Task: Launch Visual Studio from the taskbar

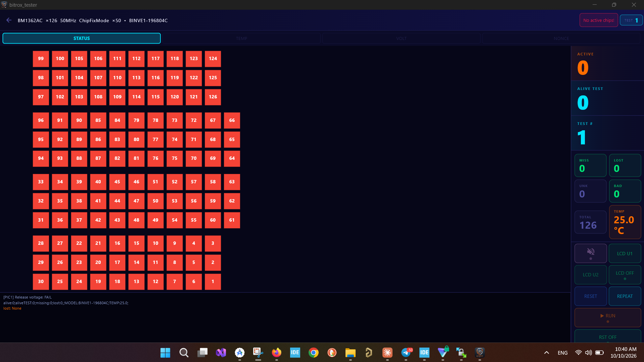Action: 221,353
